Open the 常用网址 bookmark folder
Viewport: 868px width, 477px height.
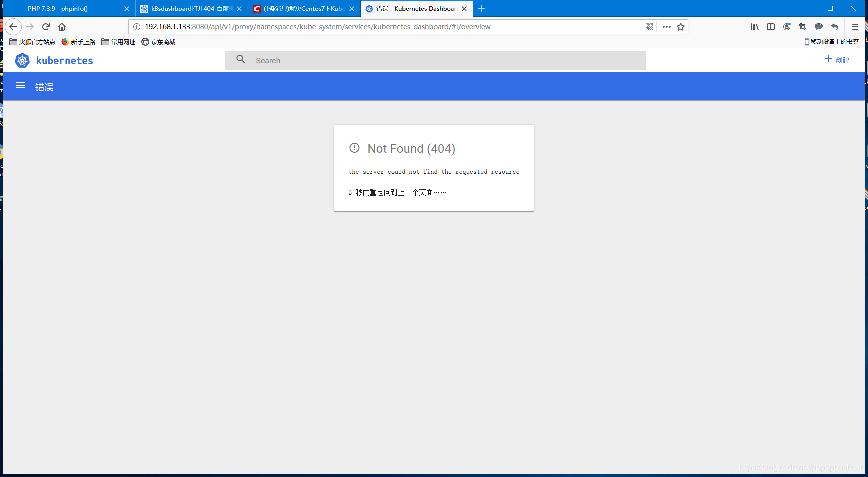point(118,42)
